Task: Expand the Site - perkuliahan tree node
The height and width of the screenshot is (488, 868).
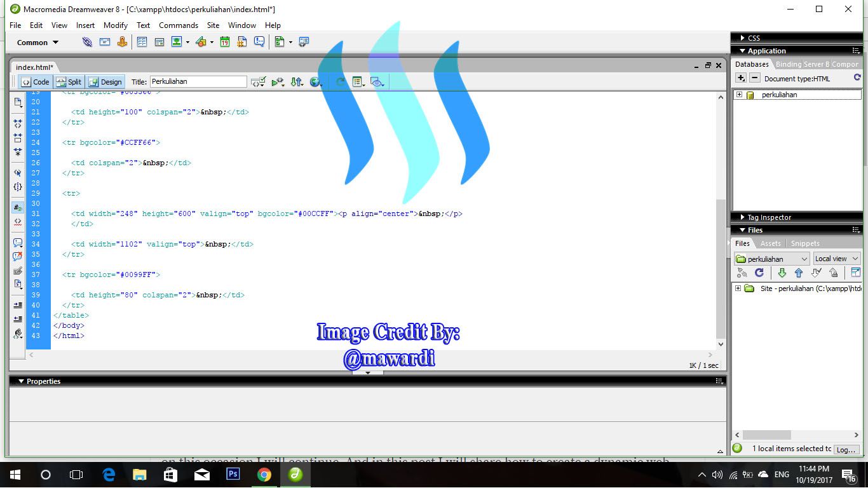Action: click(x=738, y=288)
